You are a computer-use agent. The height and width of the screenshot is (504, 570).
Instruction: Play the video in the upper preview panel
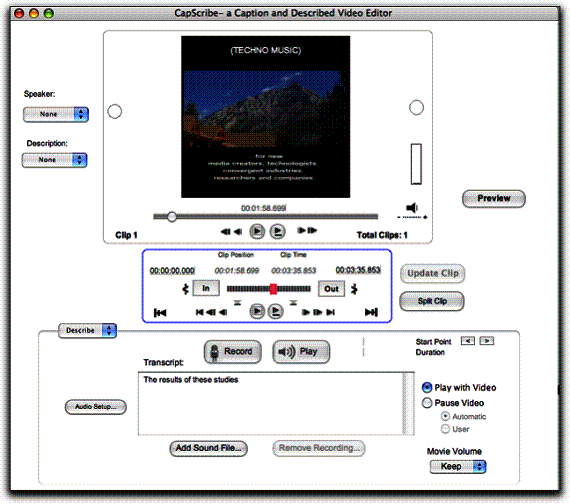(257, 231)
